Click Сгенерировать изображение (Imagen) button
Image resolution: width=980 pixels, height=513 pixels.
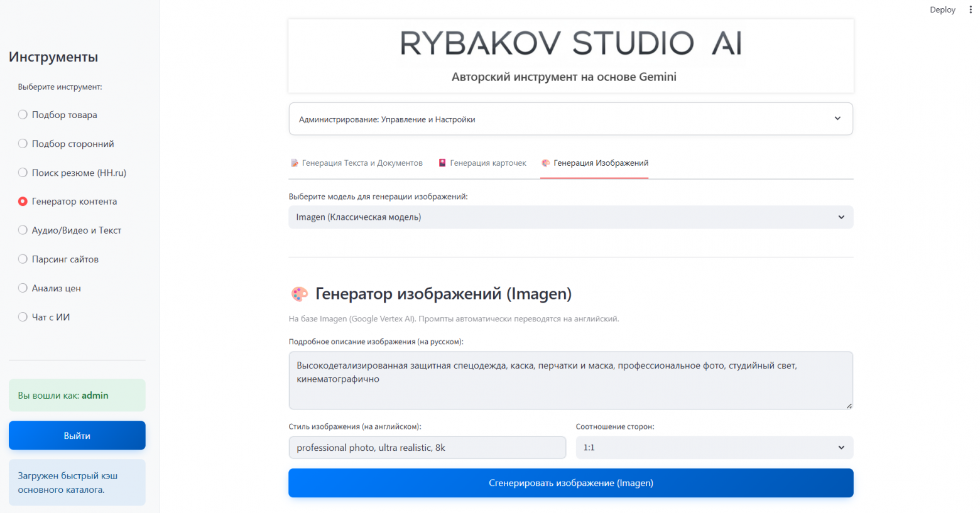pyautogui.click(x=570, y=483)
